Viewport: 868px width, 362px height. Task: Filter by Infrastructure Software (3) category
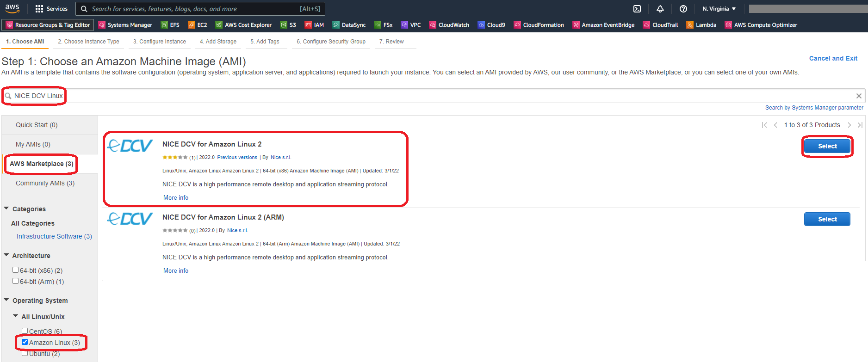point(54,236)
